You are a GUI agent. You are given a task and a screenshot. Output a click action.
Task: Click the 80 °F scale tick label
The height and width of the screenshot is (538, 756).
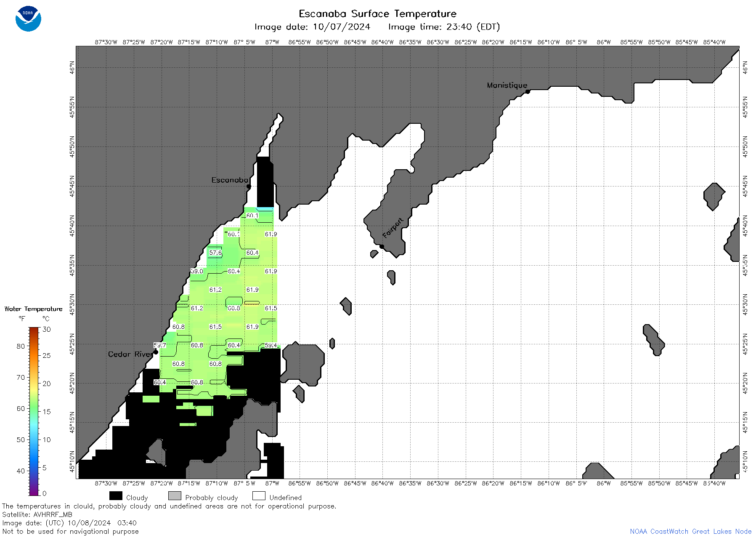coord(21,346)
